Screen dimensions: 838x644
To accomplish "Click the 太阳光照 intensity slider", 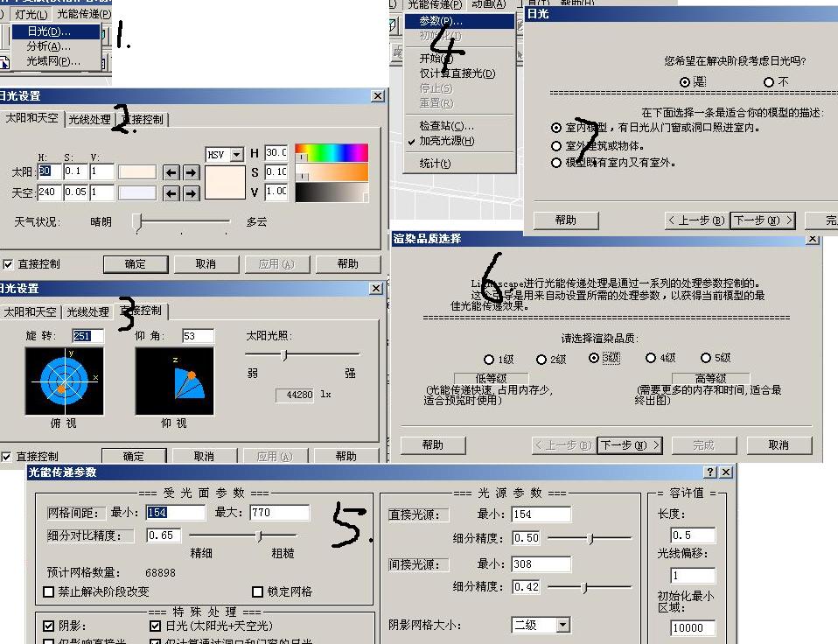I will point(303,354).
